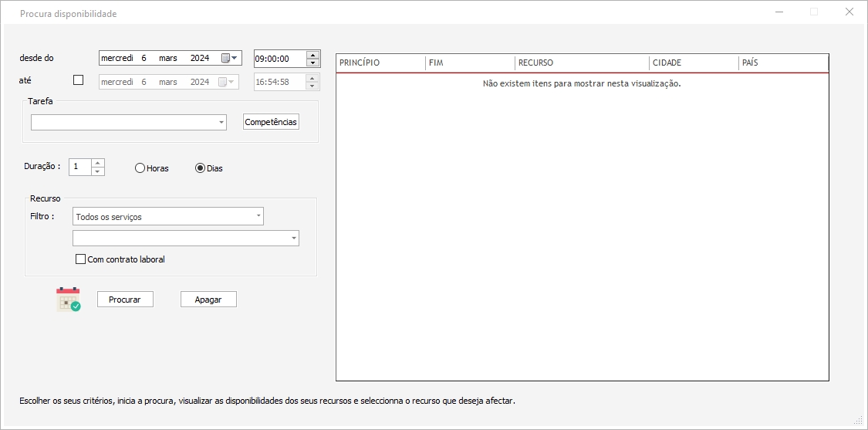Tick 'Com contrato laboral' checkbox
Screen dimensions: 868x430
[81, 259]
